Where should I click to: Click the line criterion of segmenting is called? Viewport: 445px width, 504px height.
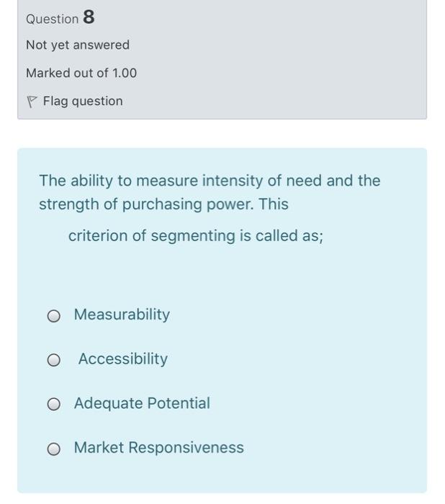tap(195, 236)
